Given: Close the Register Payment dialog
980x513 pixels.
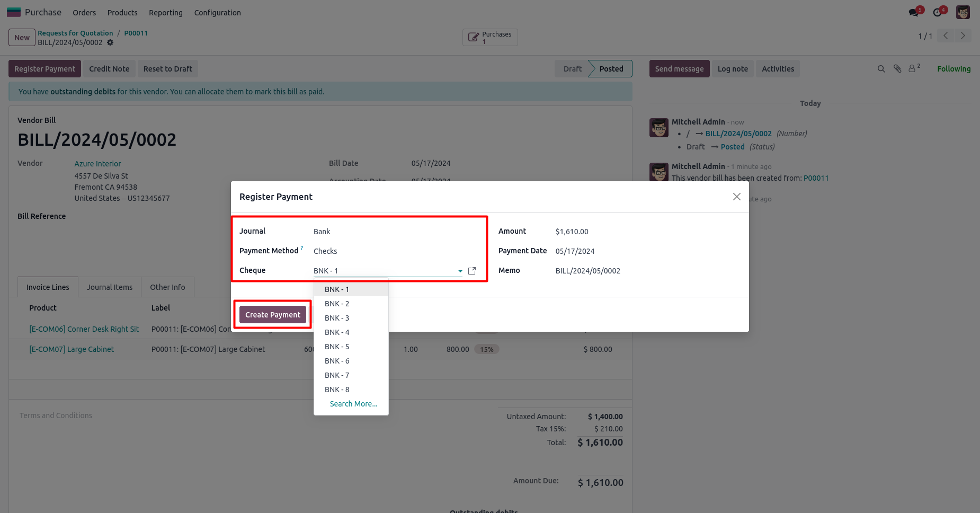Looking at the screenshot, I should click(736, 197).
